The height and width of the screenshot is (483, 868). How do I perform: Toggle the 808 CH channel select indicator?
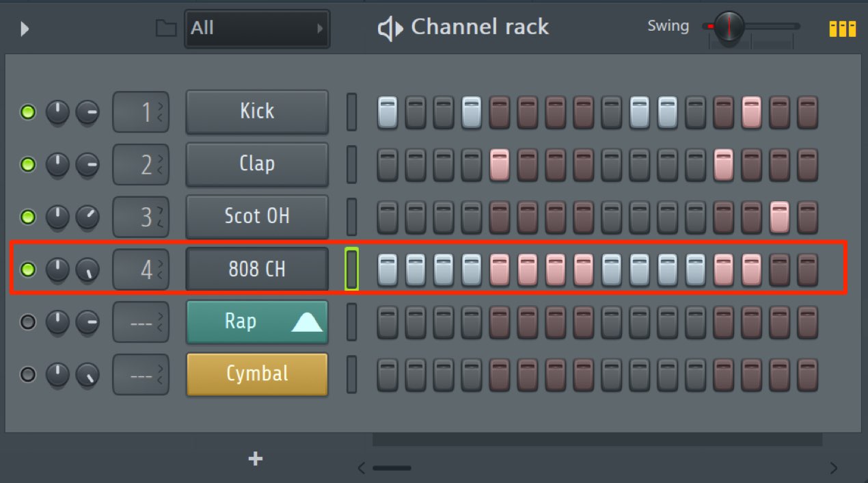tap(351, 269)
